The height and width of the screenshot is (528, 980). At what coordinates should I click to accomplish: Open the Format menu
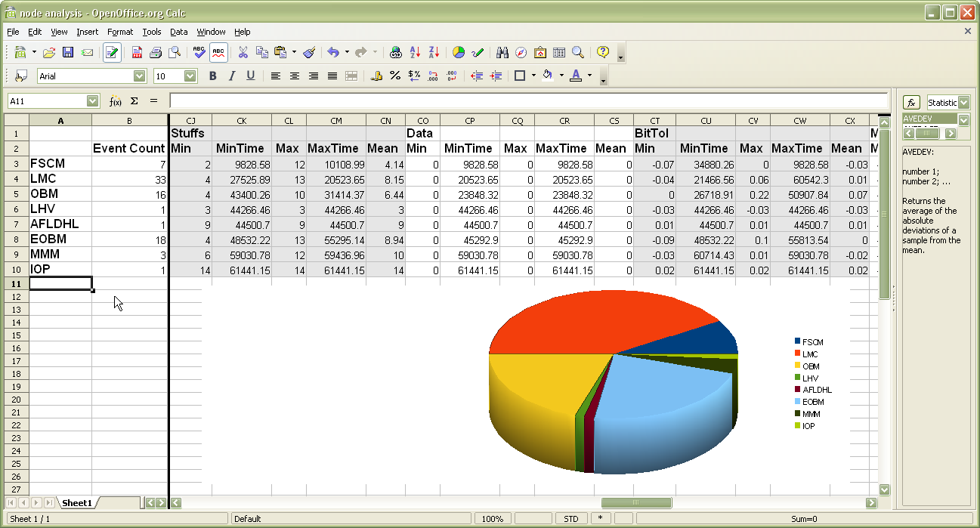click(x=120, y=32)
